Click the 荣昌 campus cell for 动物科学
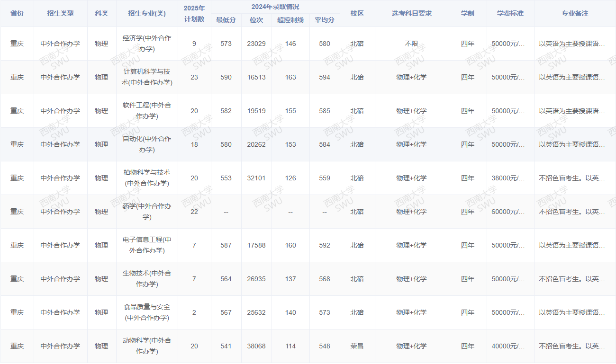 pos(357,346)
